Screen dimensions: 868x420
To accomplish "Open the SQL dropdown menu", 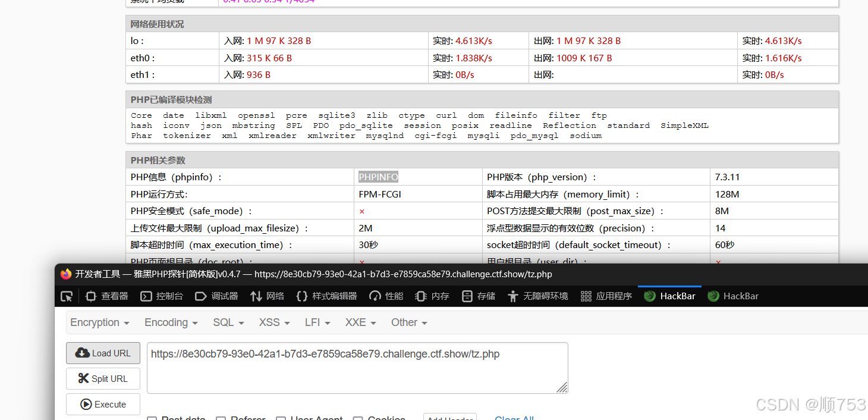I will (x=228, y=322).
